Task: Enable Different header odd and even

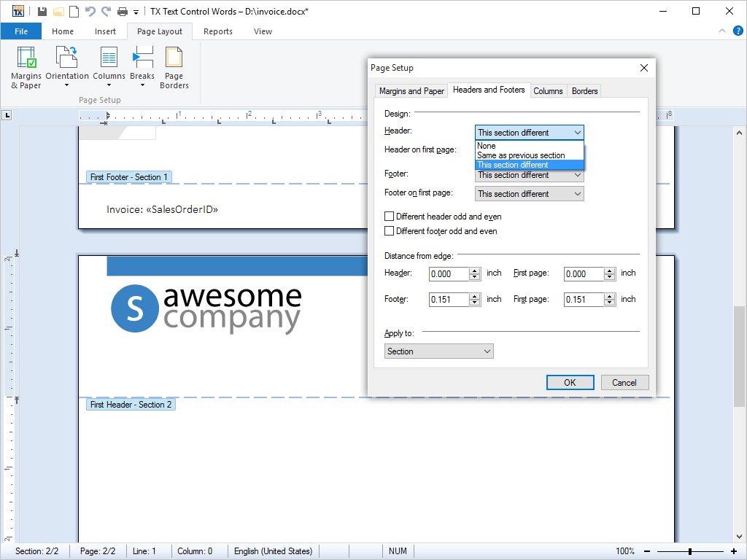Action: [x=390, y=216]
